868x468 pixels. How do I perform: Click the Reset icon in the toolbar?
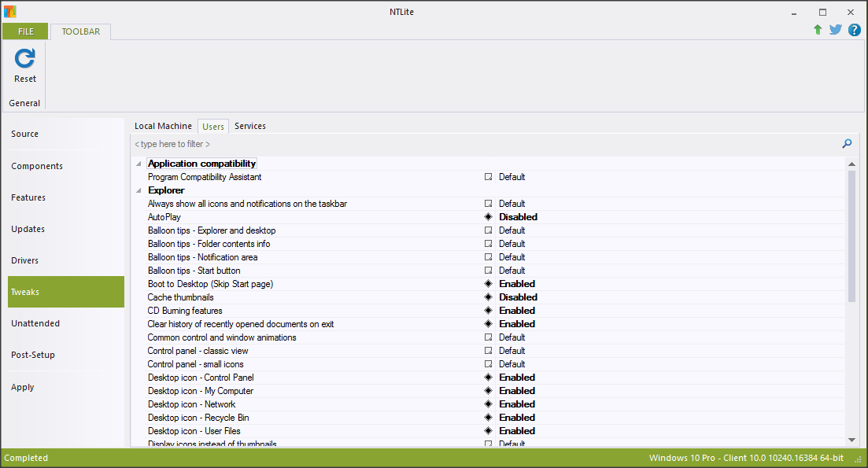pos(25,58)
